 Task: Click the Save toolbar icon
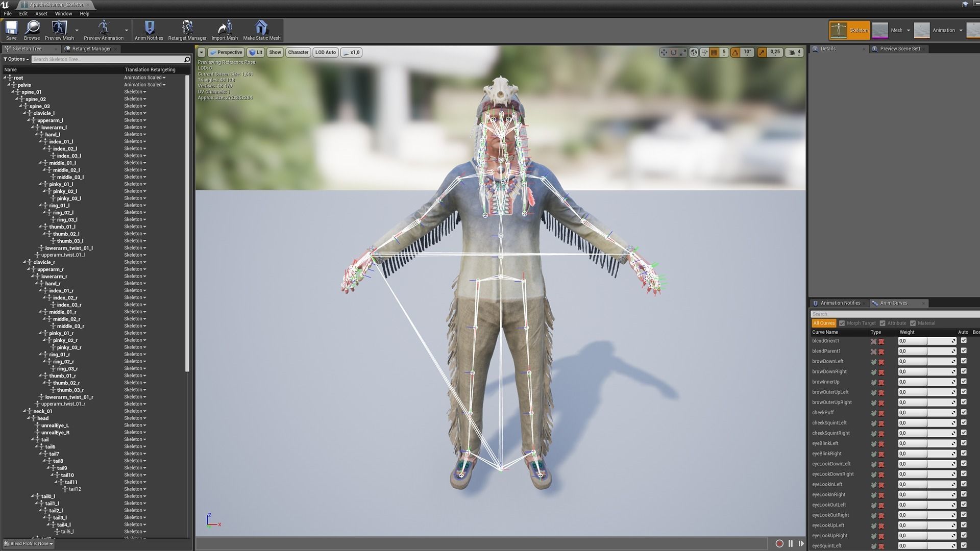pos(11,30)
